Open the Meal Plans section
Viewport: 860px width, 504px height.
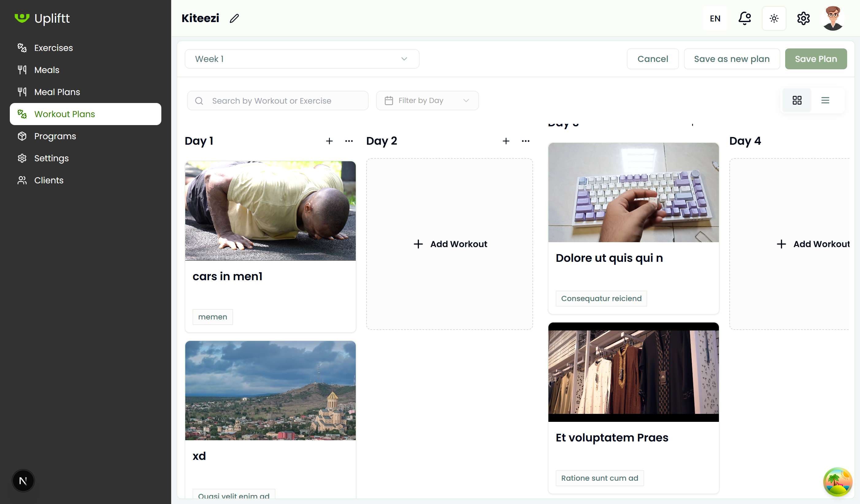click(57, 92)
